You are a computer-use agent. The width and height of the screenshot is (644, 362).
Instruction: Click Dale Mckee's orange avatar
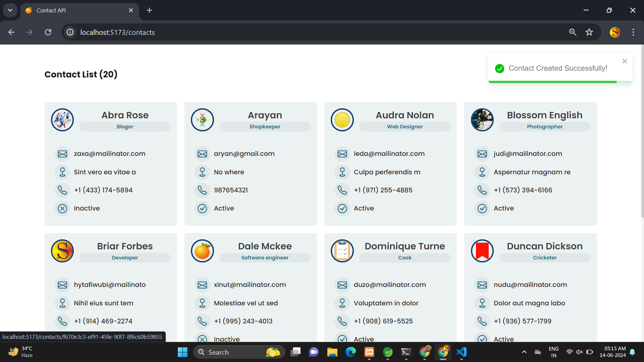(x=202, y=251)
